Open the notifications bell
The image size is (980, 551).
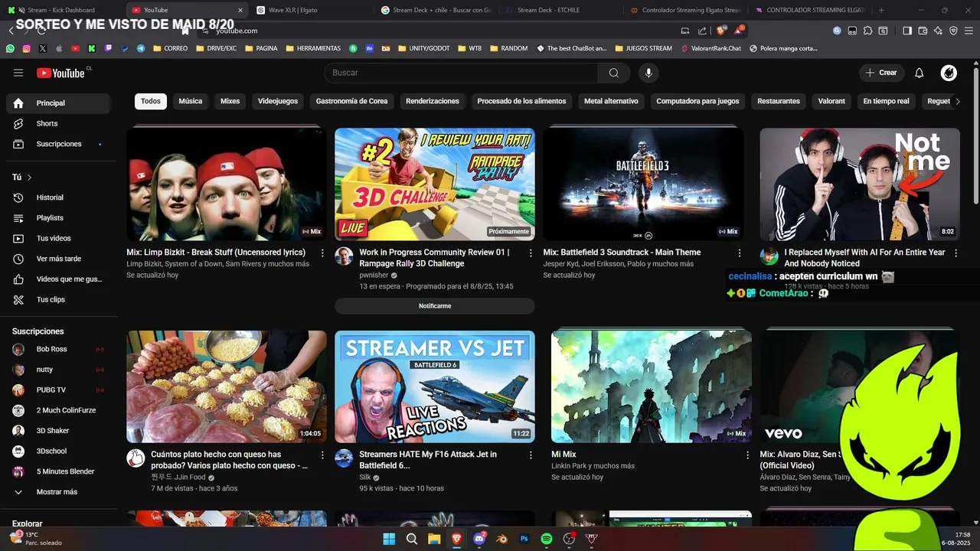pos(920,73)
